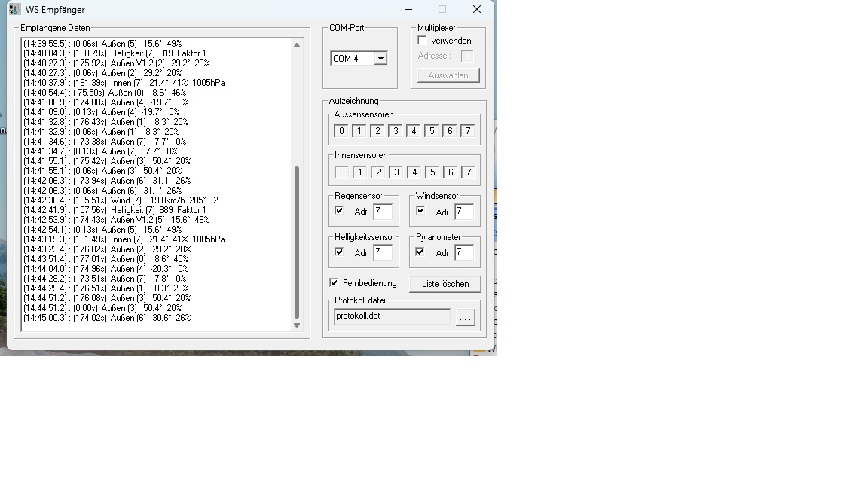Click the Regensensor Adr input field
Viewport: 868px width, 488px height.
pyautogui.click(x=382, y=212)
